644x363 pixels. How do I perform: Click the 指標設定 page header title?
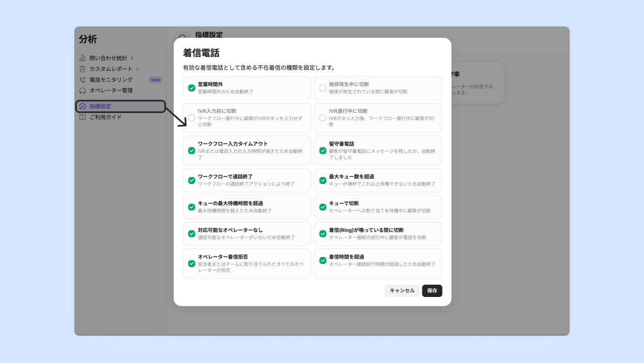209,35
